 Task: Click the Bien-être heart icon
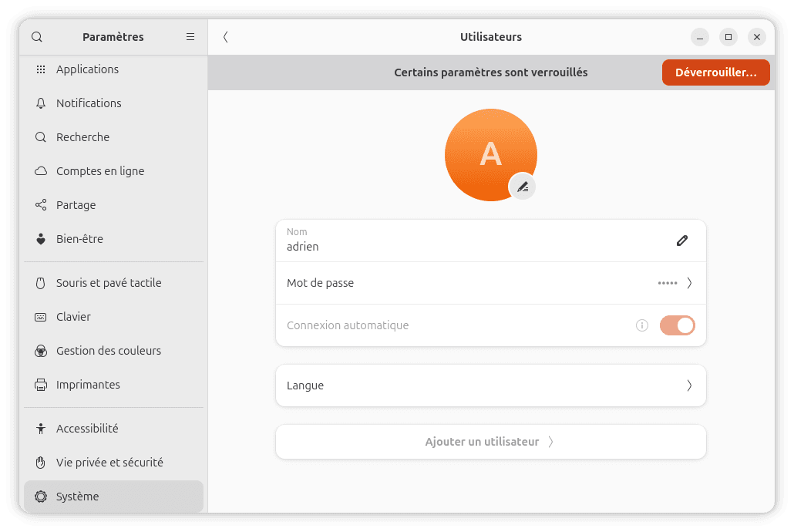tap(41, 239)
